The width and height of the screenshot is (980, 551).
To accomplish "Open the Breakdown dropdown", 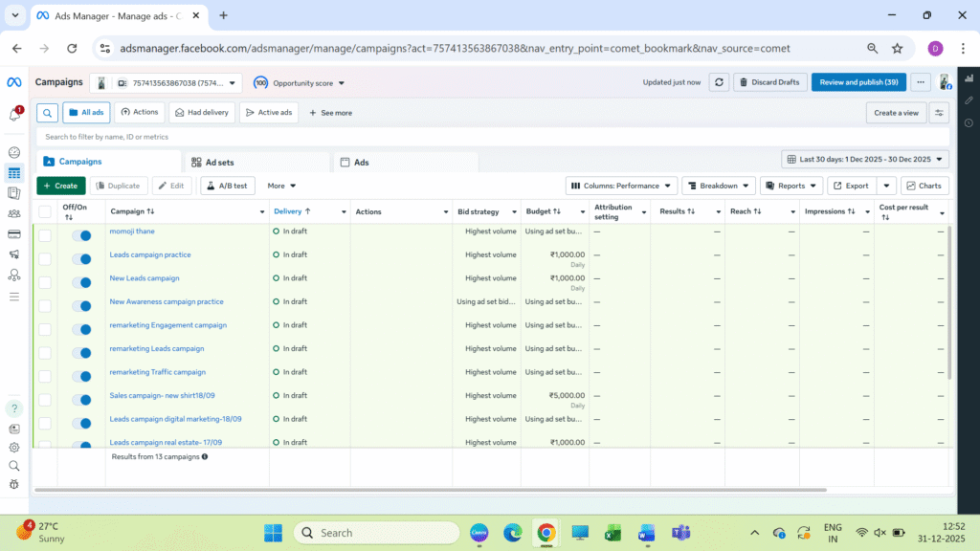I will [718, 186].
